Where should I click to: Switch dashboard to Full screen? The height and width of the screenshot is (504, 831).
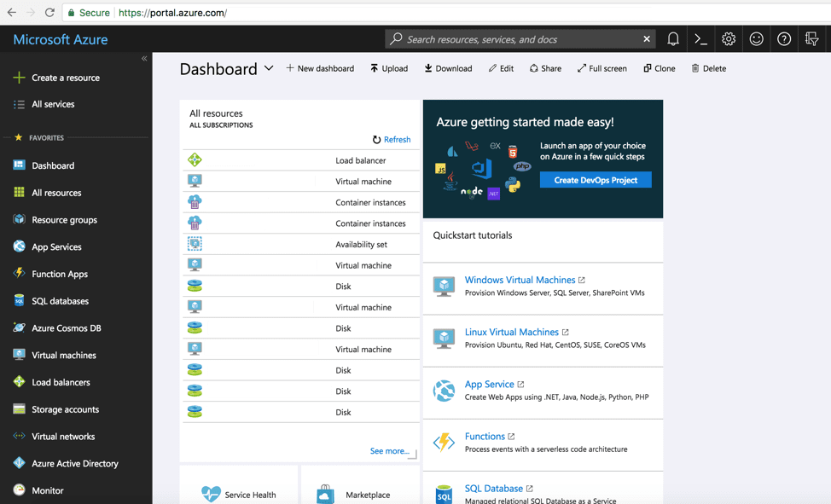[x=602, y=68]
